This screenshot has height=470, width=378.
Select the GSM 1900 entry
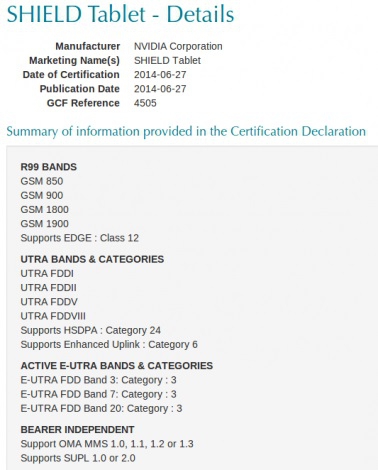[x=45, y=224]
